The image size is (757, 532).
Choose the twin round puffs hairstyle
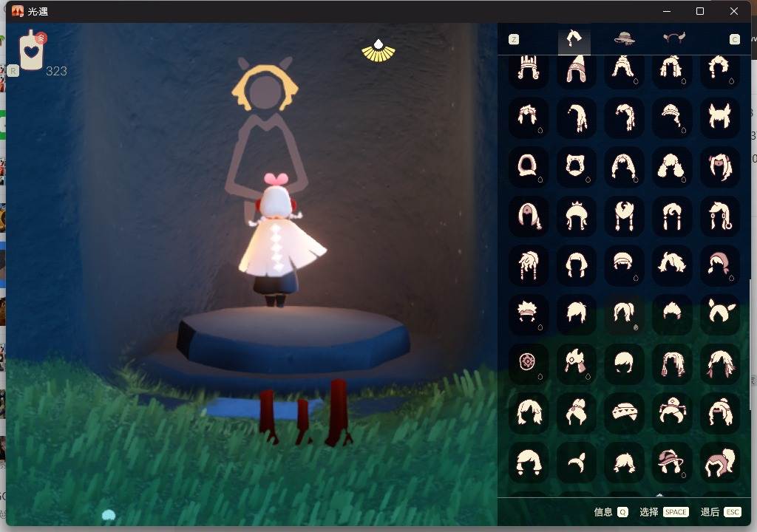point(671,166)
